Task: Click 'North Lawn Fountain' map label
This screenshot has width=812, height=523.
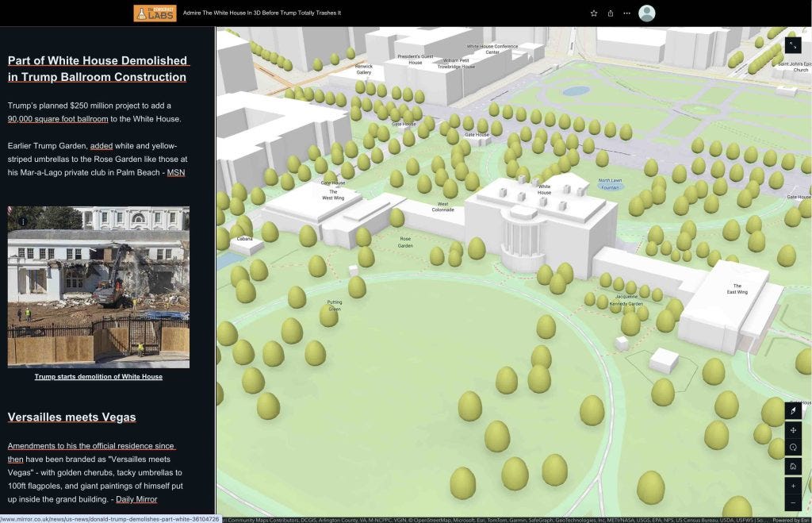Action: [610, 184]
